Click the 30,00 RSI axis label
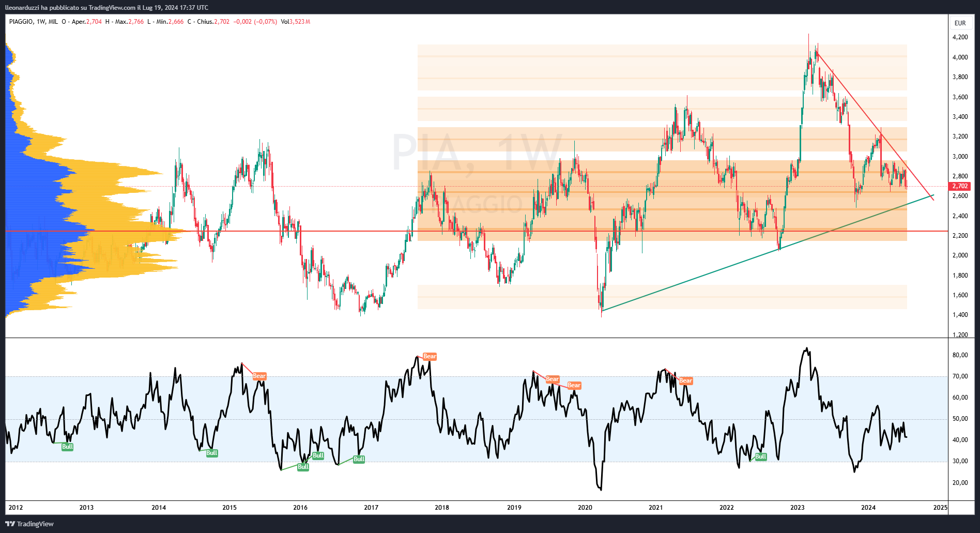The width and height of the screenshot is (980, 533). click(x=960, y=461)
